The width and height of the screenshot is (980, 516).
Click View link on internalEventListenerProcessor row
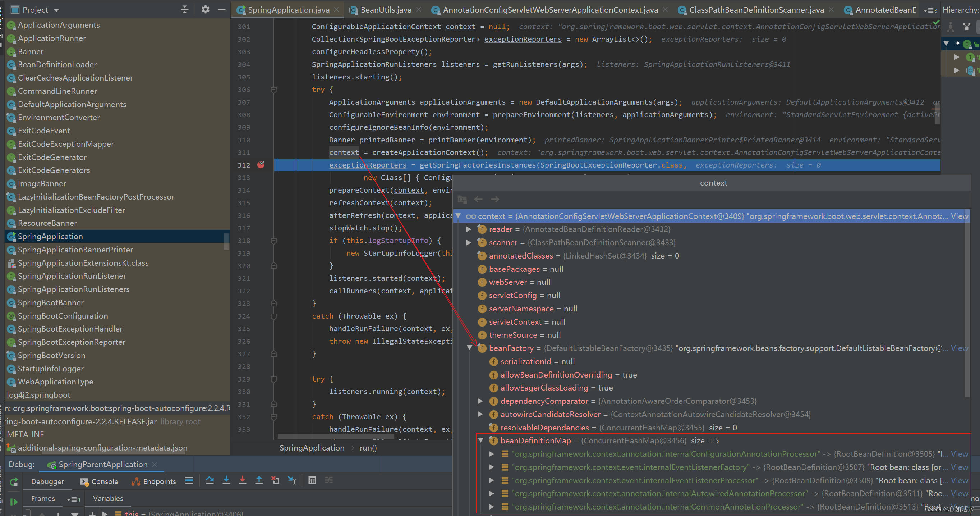coord(960,480)
